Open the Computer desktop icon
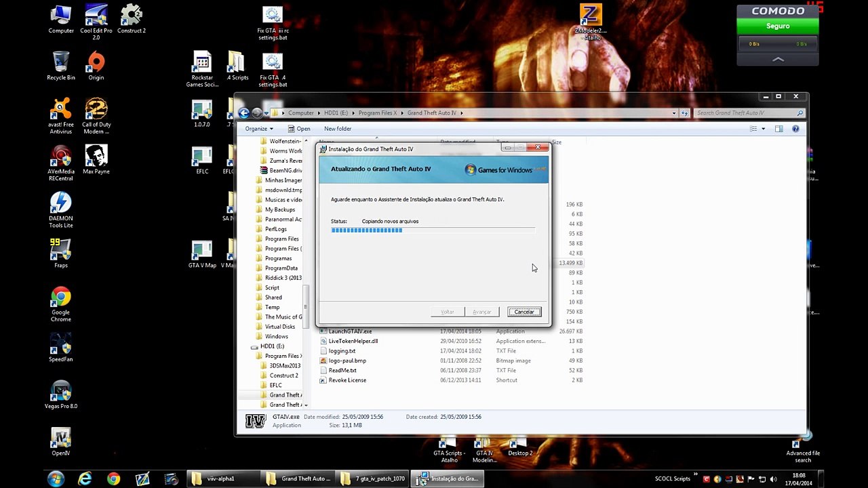Image resolution: width=868 pixels, height=488 pixels. tap(61, 19)
